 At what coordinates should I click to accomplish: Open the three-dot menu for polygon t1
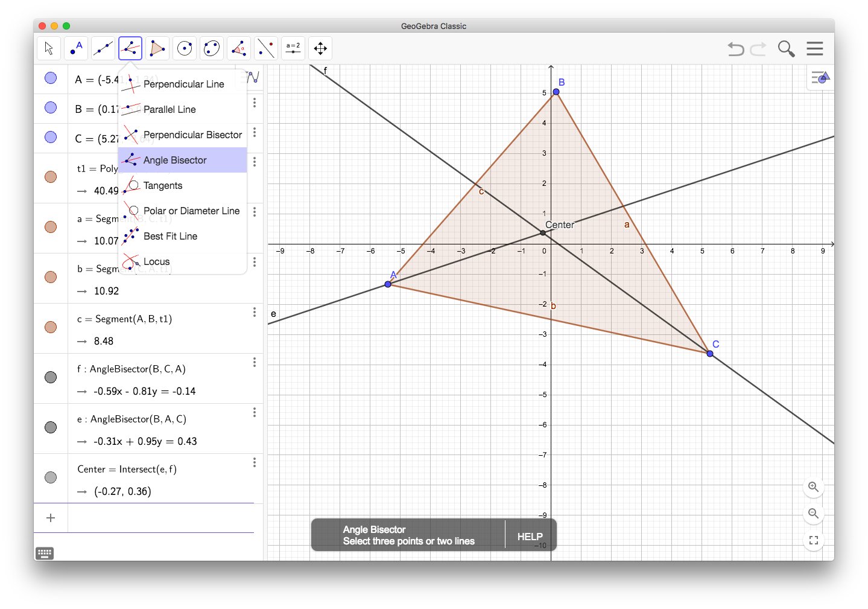click(254, 162)
